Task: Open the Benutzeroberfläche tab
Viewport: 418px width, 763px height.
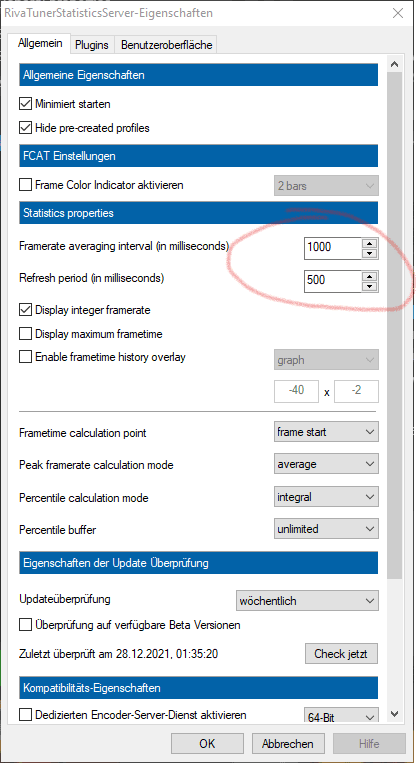Action: [x=166, y=45]
